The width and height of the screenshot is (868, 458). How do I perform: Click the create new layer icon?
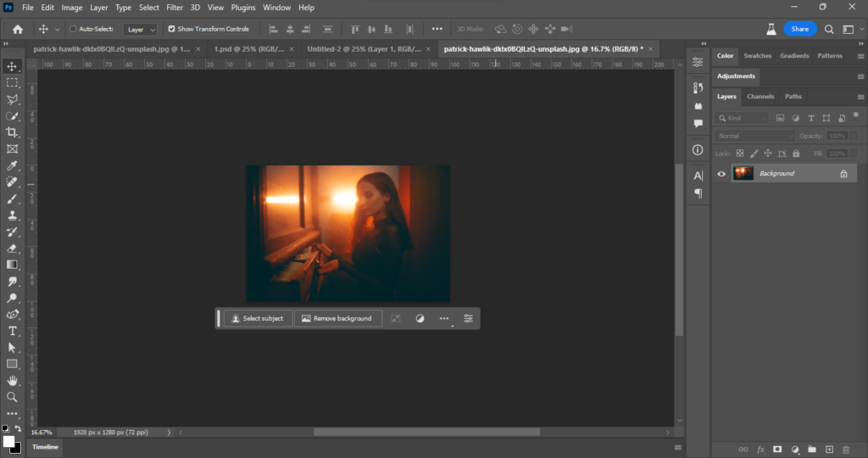pyautogui.click(x=829, y=449)
